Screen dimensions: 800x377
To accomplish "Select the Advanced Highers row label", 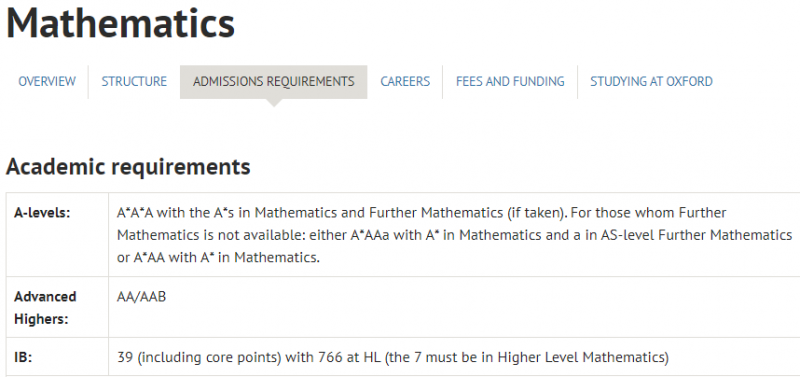I will click(x=45, y=308).
